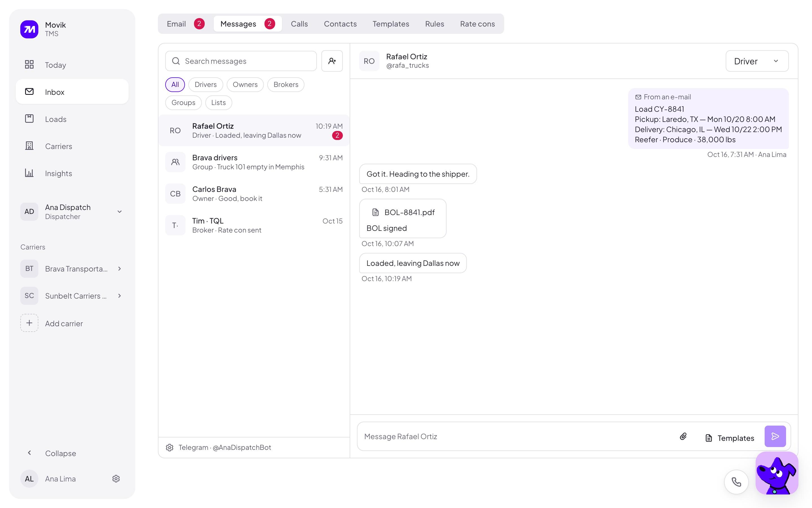Filter messages by Brokers
The image size is (812, 508).
(286, 85)
